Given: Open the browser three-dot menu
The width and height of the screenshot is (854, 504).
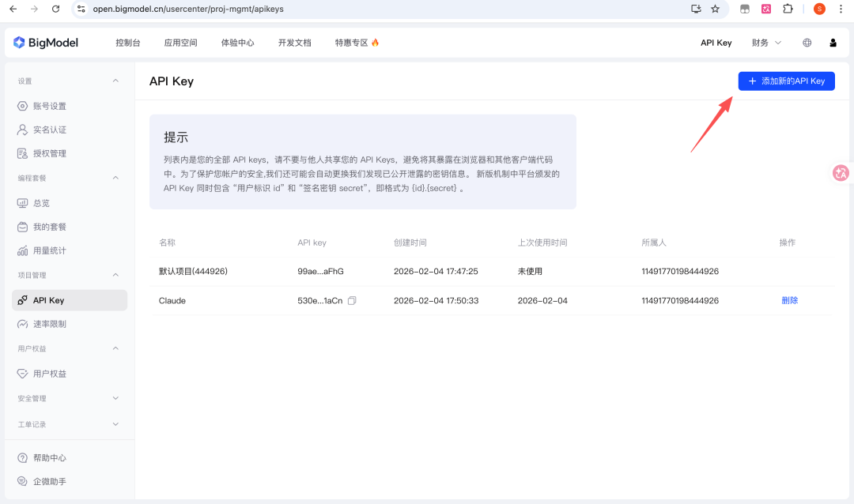Looking at the screenshot, I should point(841,9).
